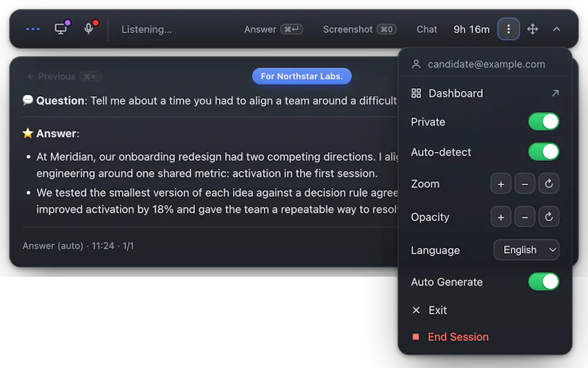The width and height of the screenshot is (588, 368).
Task: Open the Chat panel in top bar
Action: click(x=427, y=29)
